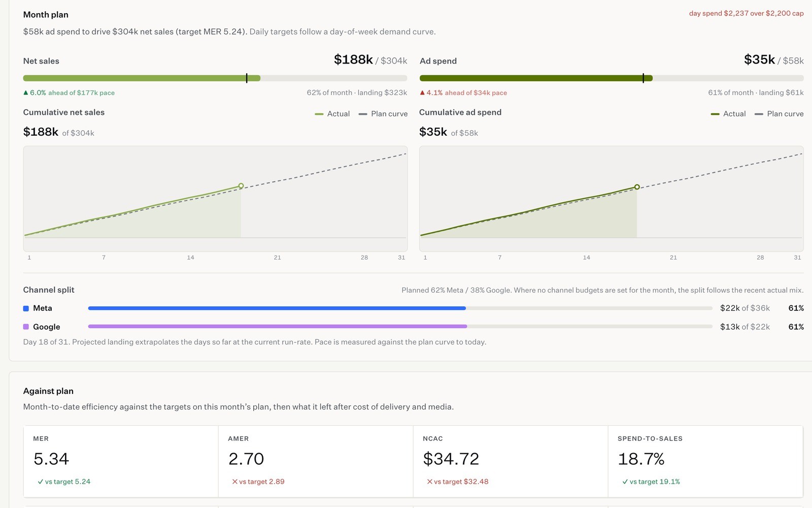The height and width of the screenshot is (508, 812).
Task: Click the net sales chart endpoint marker
Action: coord(241,186)
